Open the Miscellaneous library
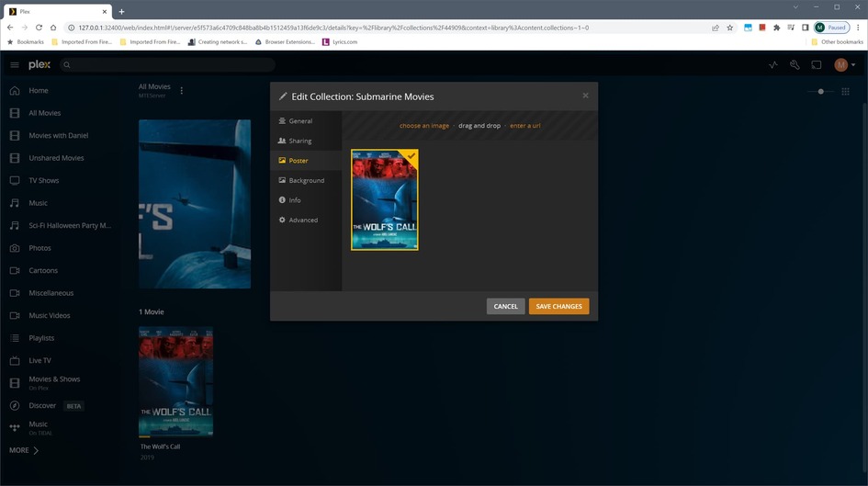 pyautogui.click(x=51, y=293)
